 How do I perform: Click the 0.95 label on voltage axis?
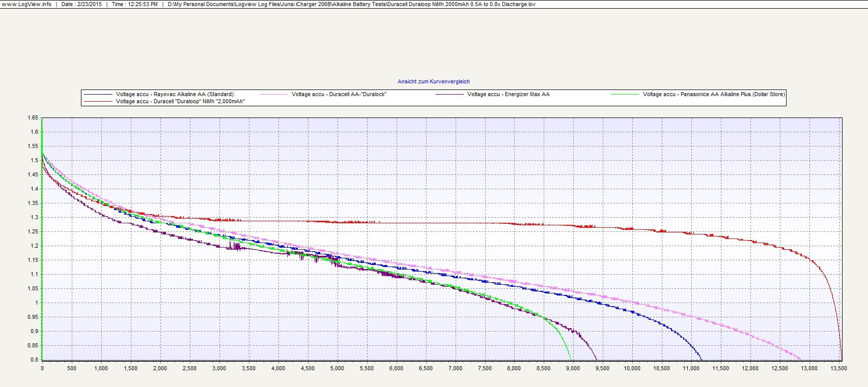(x=33, y=317)
